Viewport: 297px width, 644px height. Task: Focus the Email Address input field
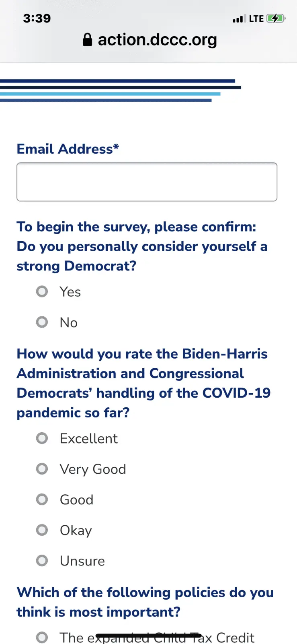(x=147, y=182)
